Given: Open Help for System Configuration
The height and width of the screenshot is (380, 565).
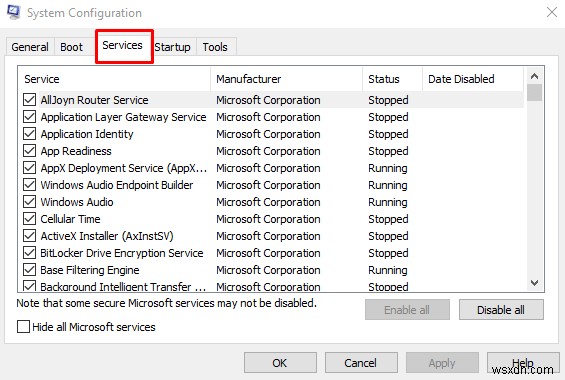Looking at the screenshot, I should tap(523, 363).
